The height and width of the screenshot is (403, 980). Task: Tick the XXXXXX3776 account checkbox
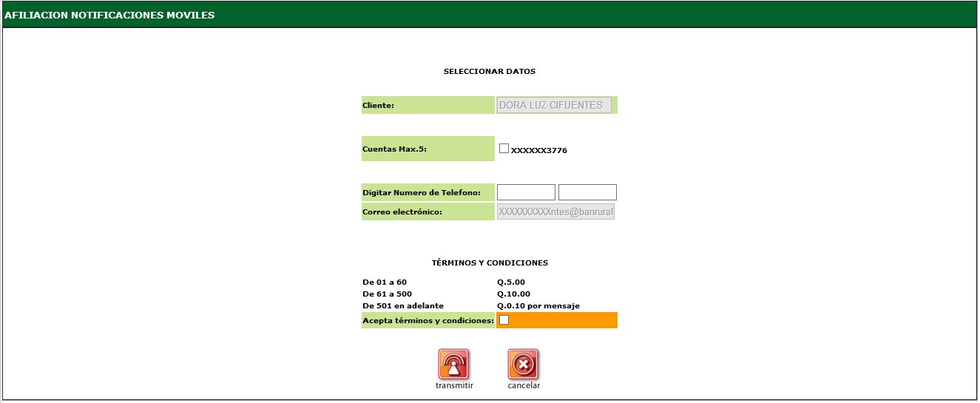click(504, 148)
